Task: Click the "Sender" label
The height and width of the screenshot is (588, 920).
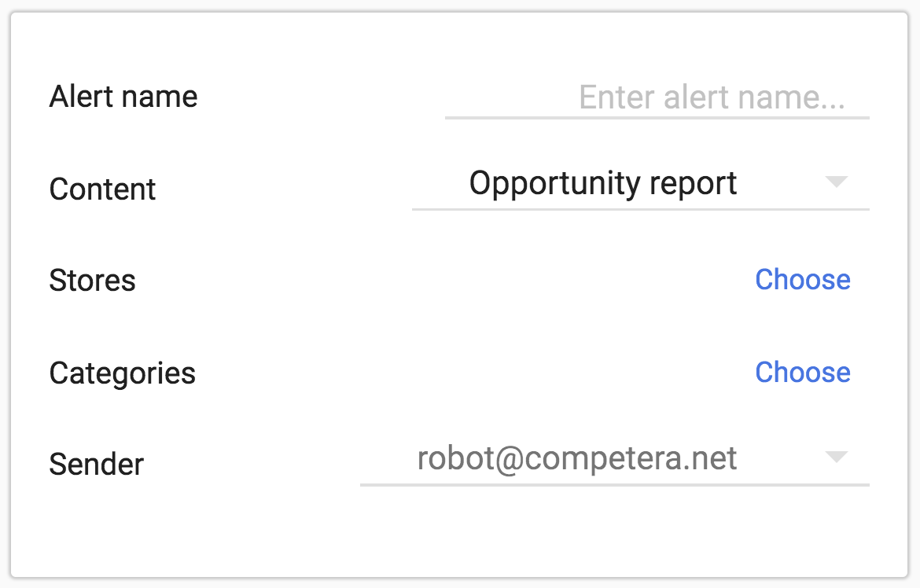Action: 97,464
